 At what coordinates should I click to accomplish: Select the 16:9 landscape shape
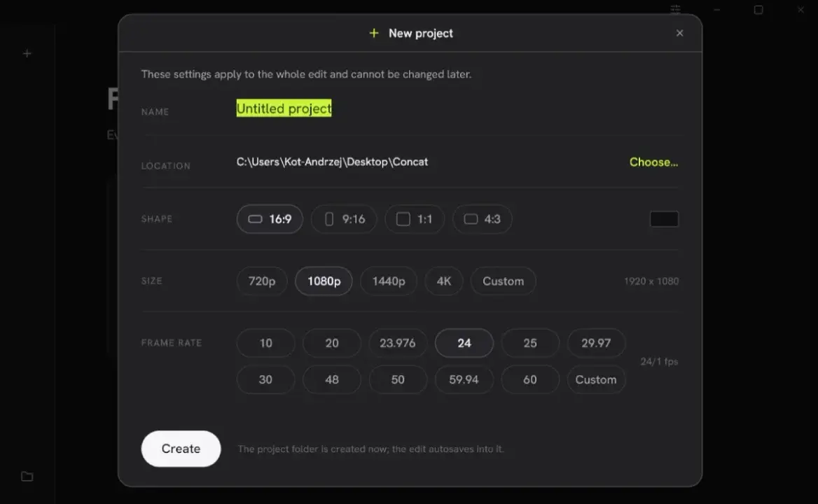270,219
